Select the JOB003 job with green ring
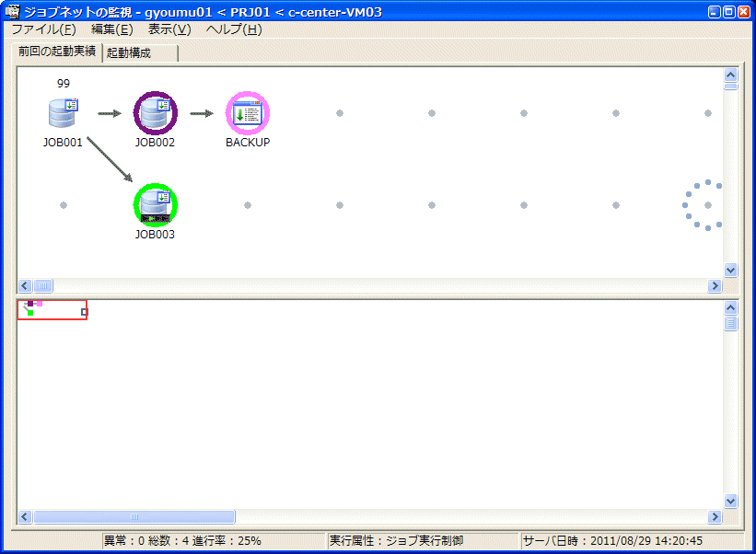Viewport: 756px width, 554px height. coord(156,205)
